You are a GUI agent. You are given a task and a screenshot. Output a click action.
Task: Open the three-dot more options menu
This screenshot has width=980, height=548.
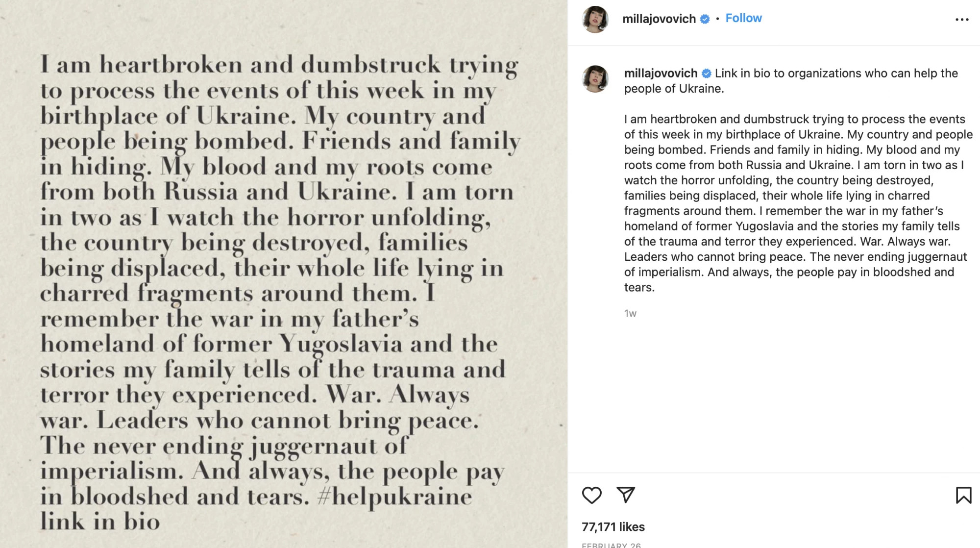[x=962, y=20]
